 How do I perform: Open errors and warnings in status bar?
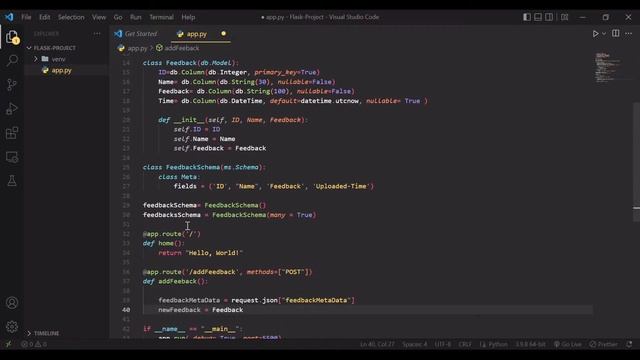point(34,344)
